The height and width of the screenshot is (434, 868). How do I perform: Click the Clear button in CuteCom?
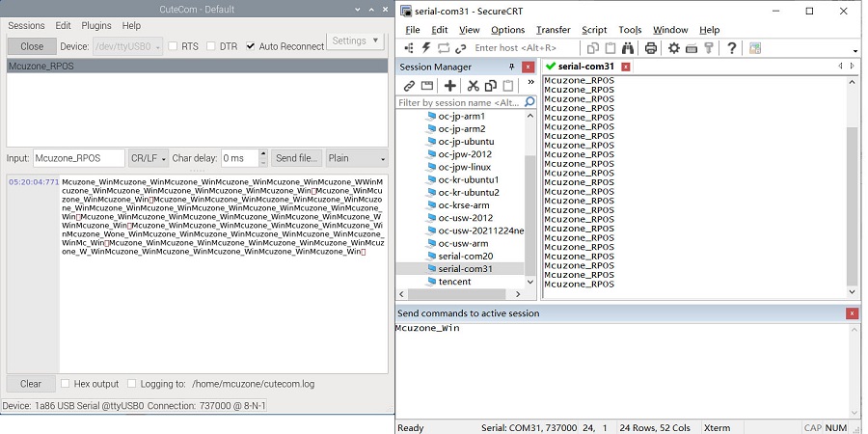(x=31, y=384)
